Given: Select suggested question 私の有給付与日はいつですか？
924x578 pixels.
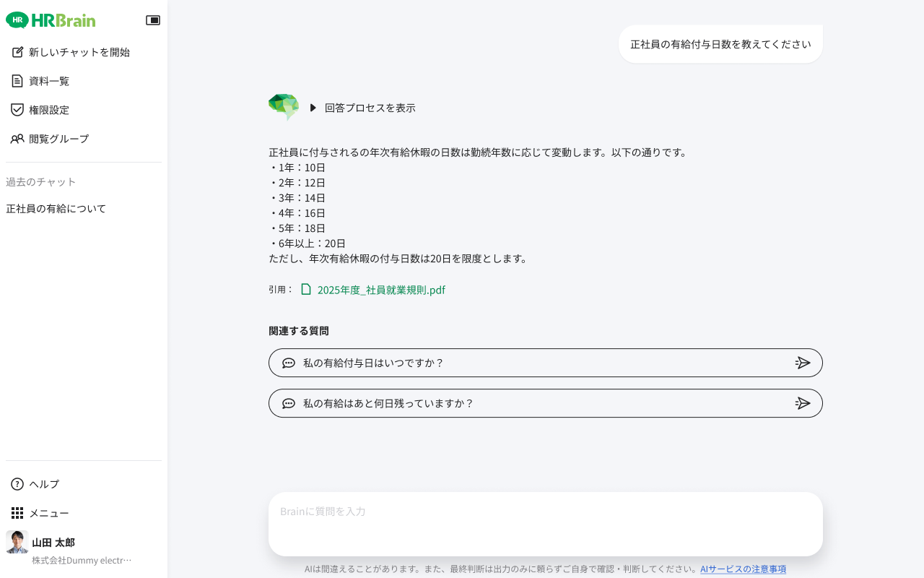Looking at the screenshot, I should [373, 363].
